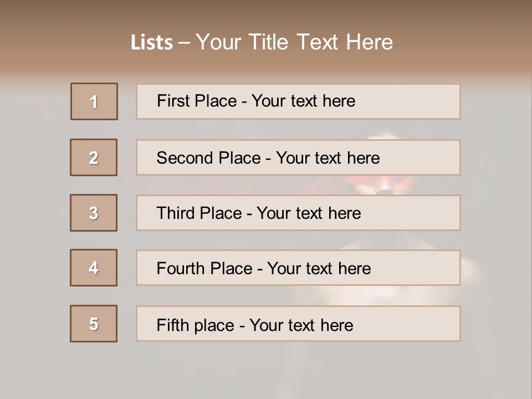
Task: Click the number 5 box
Action: tap(94, 324)
